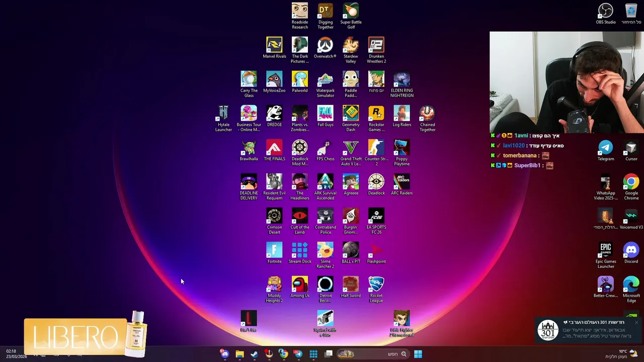
Task: Launch Fortnite from the desktop
Action: 274,253
